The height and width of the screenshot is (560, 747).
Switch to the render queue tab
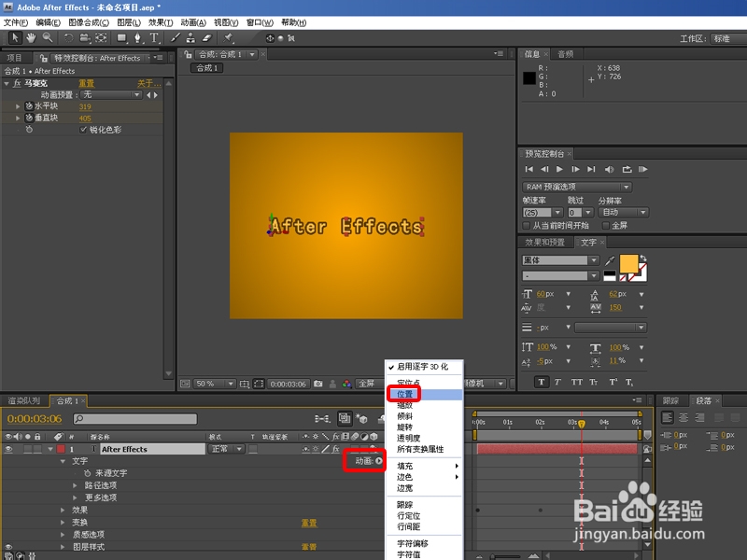(24, 401)
